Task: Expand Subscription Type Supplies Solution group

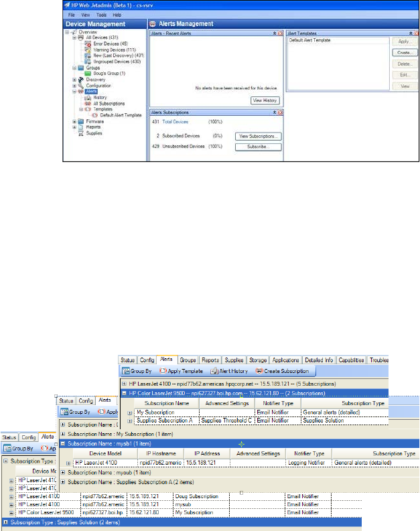Action: coord(5,522)
